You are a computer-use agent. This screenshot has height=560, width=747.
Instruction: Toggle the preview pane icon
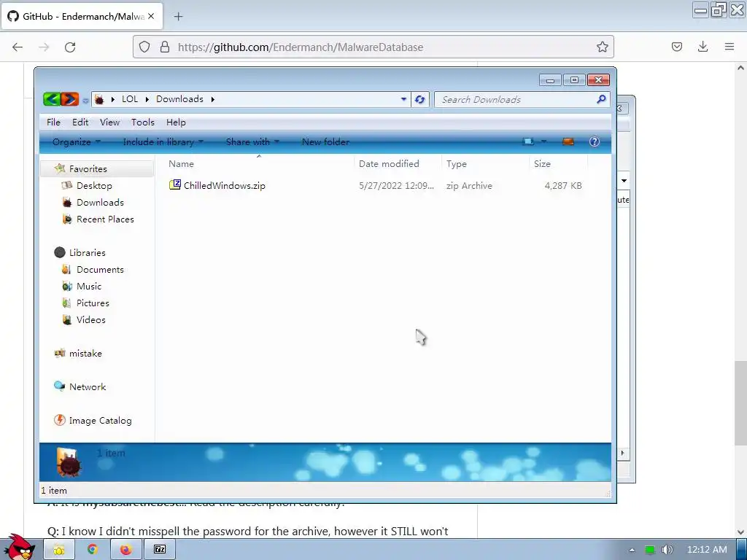click(x=568, y=142)
